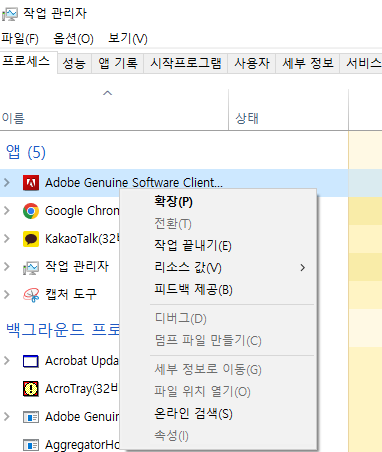This screenshot has height=452, width=382.
Task: Expand the Adobe Genuine Software Client row
Action: coord(7,182)
